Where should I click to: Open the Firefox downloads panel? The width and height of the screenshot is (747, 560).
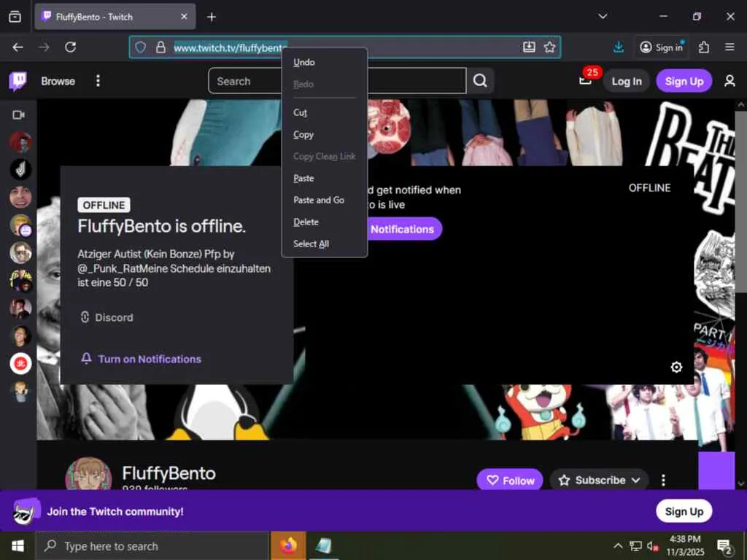pyautogui.click(x=619, y=47)
